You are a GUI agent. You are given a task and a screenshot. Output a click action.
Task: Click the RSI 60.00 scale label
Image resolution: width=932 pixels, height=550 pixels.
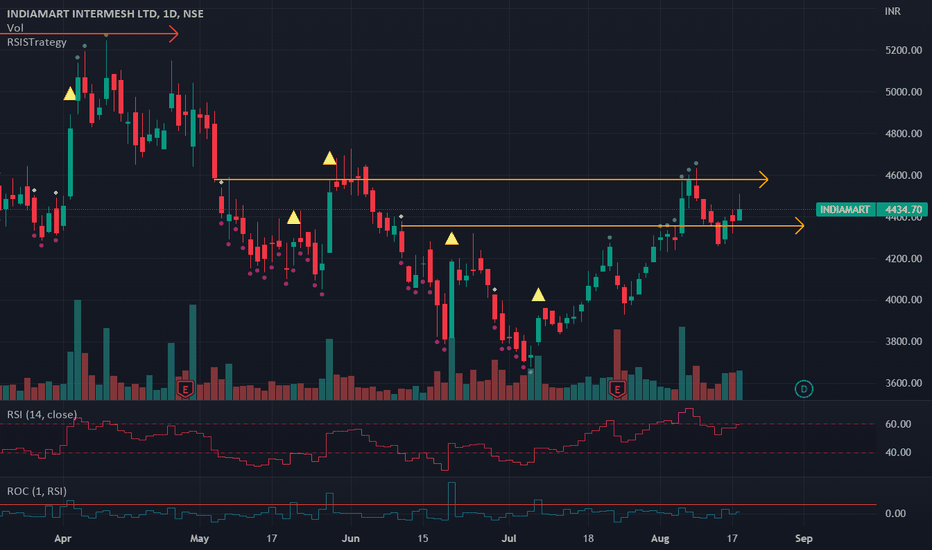[898, 424]
